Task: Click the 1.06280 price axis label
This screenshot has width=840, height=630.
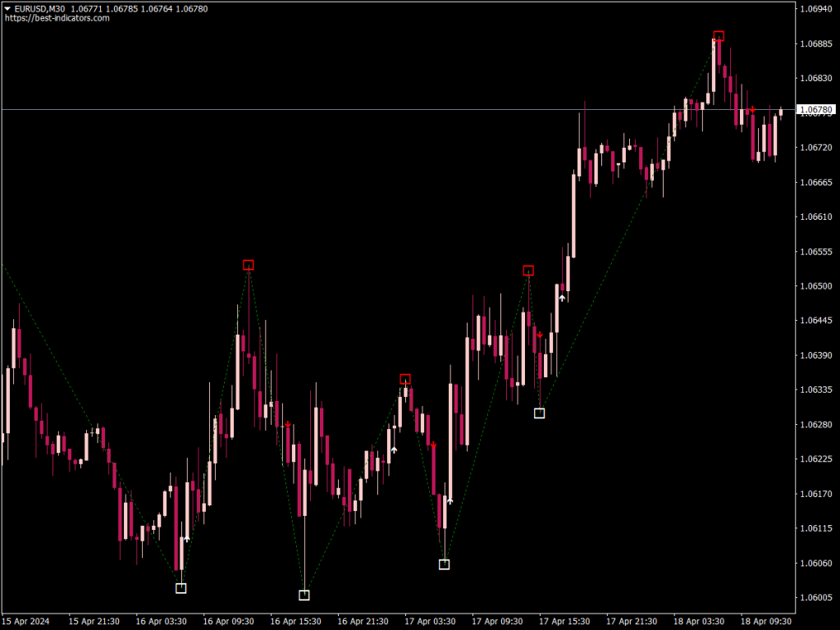Action: [x=816, y=424]
